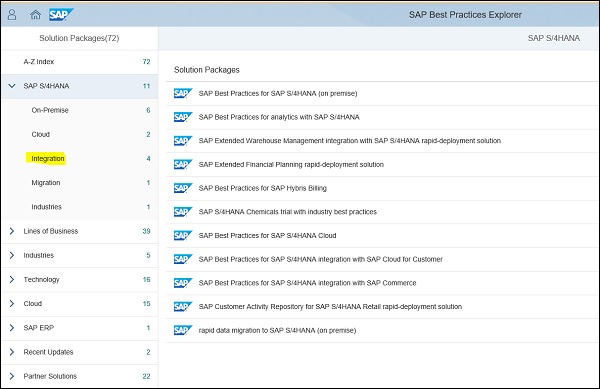The height and width of the screenshot is (389, 600).
Task: Click SAP icon beside Hybris Billing package
Action: pyautogui.click(x=183, y=188)
